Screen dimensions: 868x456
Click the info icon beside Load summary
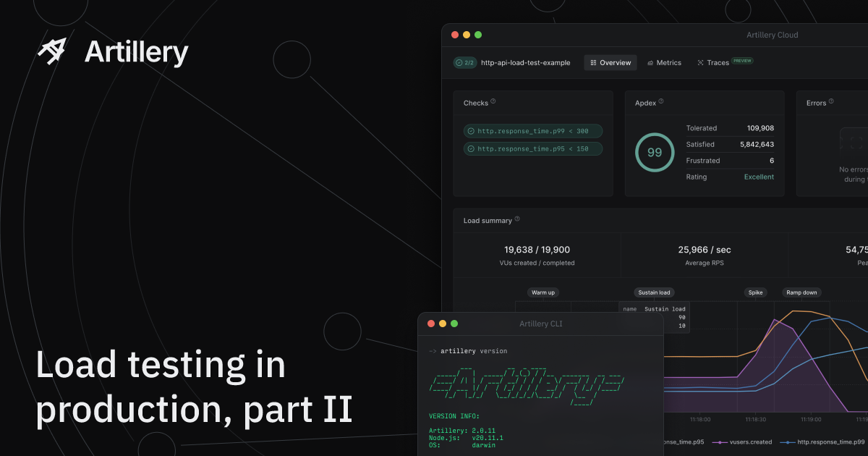[517, 219]
